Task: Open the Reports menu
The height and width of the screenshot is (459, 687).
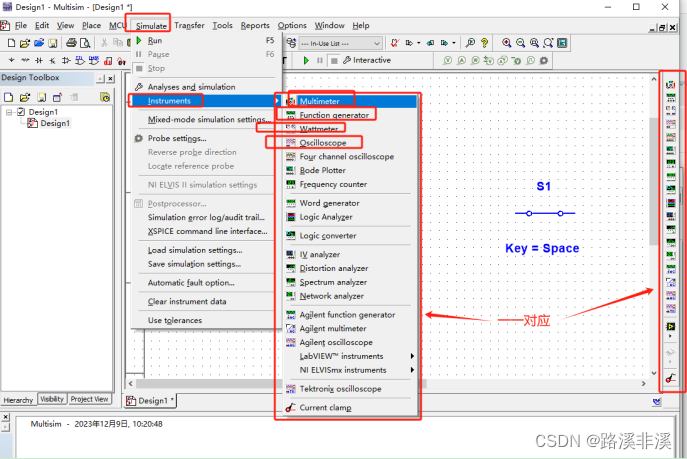Action: [x=255, y=25]
